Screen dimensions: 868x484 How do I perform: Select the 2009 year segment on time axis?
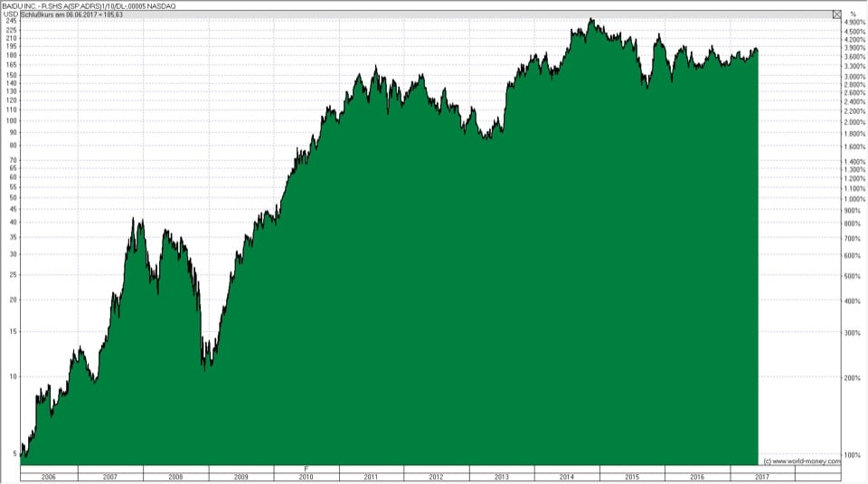click(x=241, y=477)
